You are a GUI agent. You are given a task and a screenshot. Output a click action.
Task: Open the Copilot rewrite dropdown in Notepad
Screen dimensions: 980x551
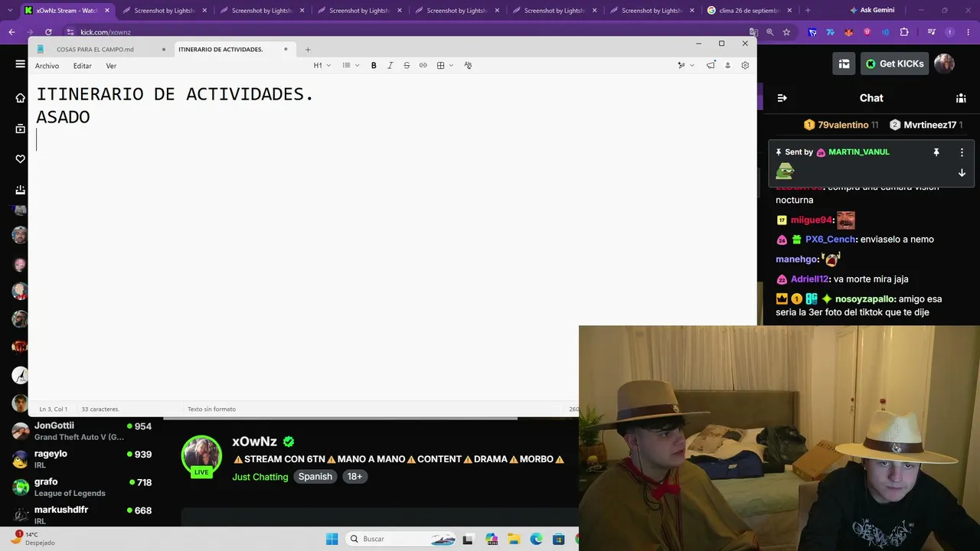[685, 66]
